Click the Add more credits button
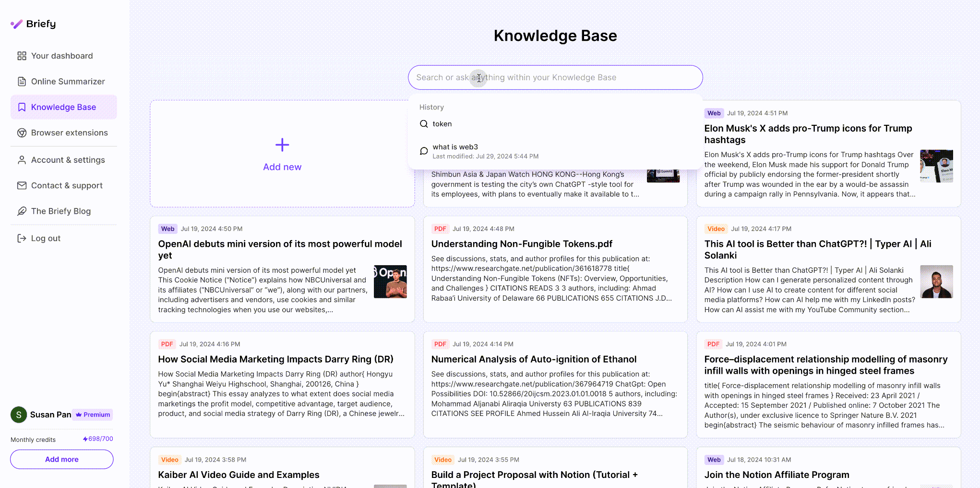980x488 pixels. point(62,459)
